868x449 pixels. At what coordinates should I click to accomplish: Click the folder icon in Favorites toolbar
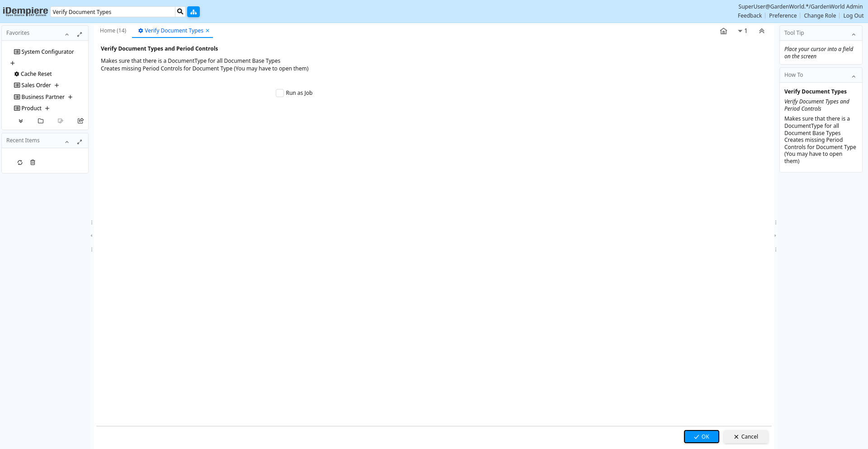tap(41, 121)
